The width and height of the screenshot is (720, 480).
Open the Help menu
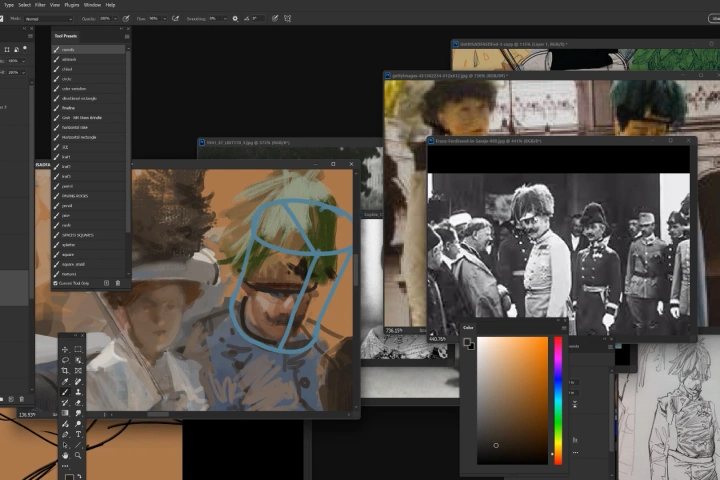pos(110,5)
